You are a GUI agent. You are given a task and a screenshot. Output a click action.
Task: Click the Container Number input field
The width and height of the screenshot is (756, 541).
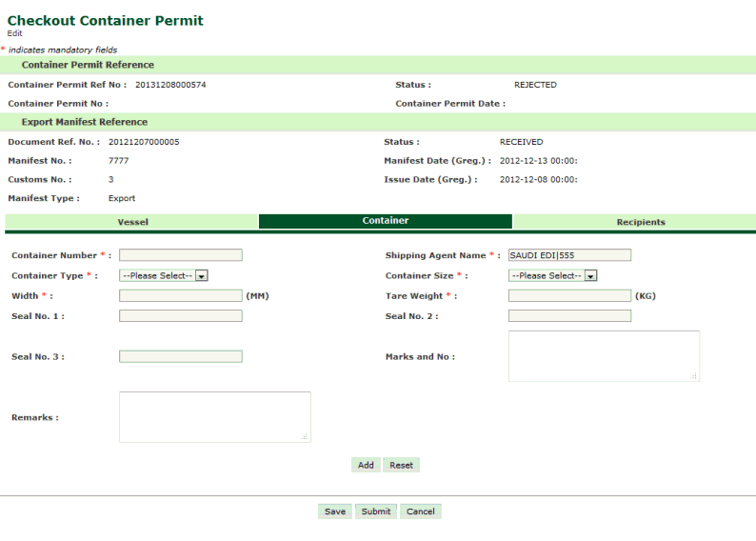pos(181,255)
